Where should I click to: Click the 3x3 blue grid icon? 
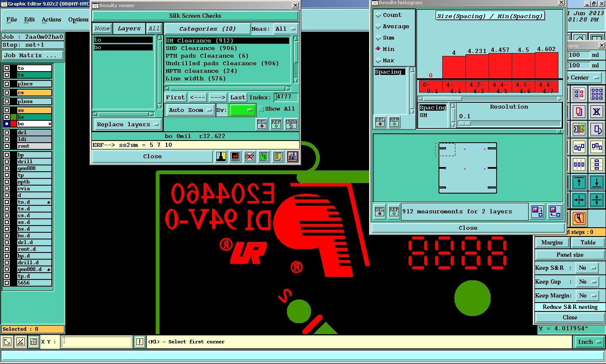coord(597,94)
